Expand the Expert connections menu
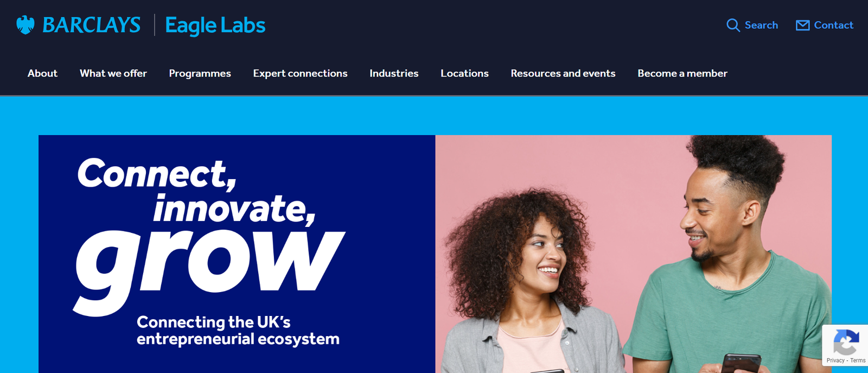Viewport: 868px width, 373px height. [300, 73]
